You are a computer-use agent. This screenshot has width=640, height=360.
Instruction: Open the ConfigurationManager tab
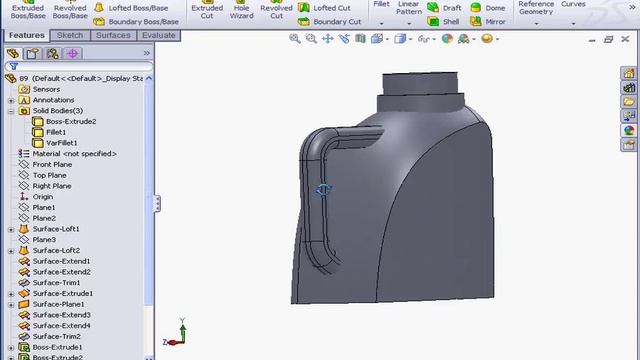[x=53, y=53]
